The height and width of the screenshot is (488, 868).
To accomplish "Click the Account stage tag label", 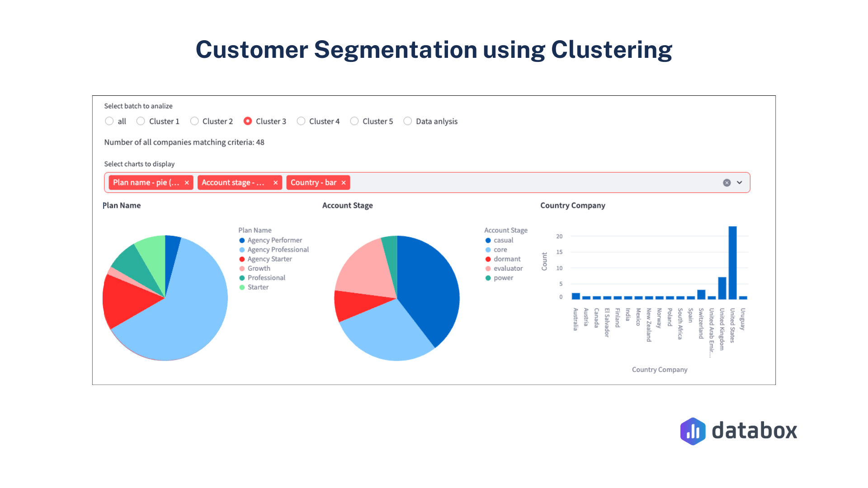I will tap(233, 183).
